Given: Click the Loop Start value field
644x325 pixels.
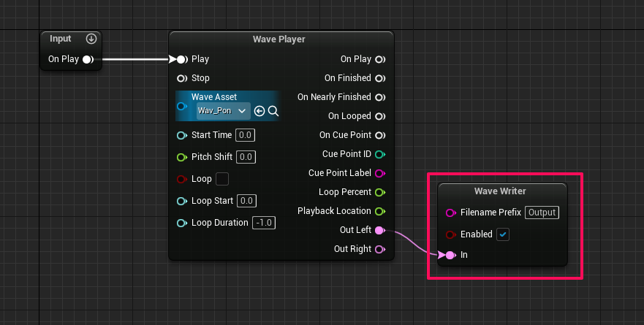Looking at the screenshot, I should [x=246, y=201].
